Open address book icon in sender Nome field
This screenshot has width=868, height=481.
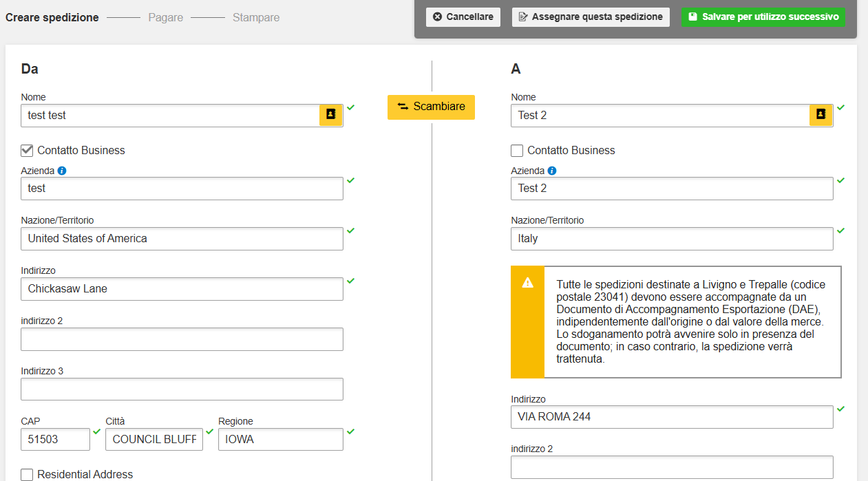(x=330, y=115)
